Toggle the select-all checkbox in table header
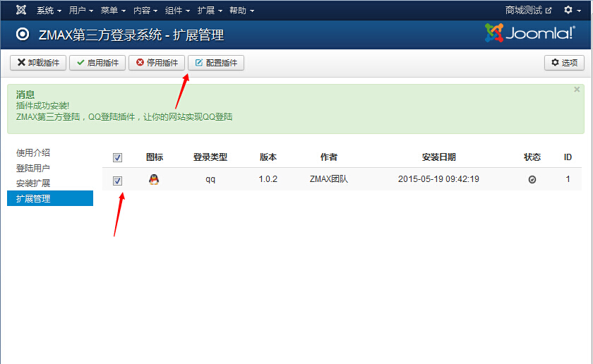Image resolution: width=593 pixels, height=364 pixels. coord(118,157)
